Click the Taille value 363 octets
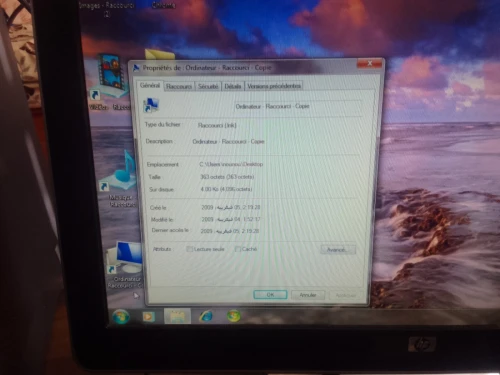This screenshot has width=500, height=375. coord(227,177)
